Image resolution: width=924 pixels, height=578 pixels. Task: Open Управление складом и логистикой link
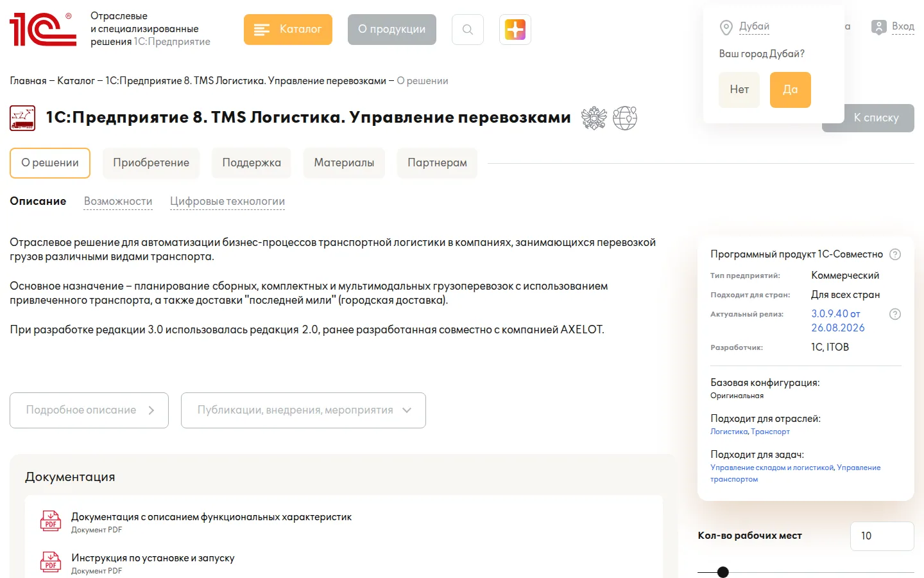coord(772,468)
